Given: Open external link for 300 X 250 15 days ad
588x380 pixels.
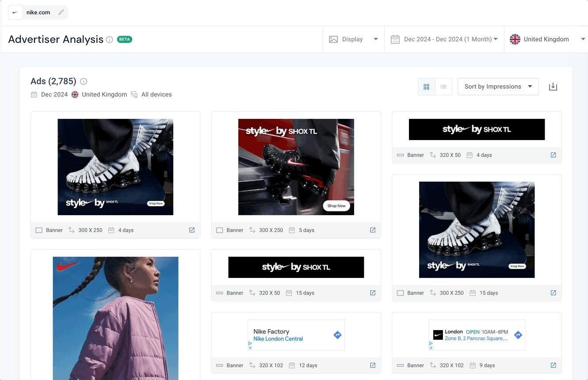Looking at the screenshot, I should click(553, 293).
